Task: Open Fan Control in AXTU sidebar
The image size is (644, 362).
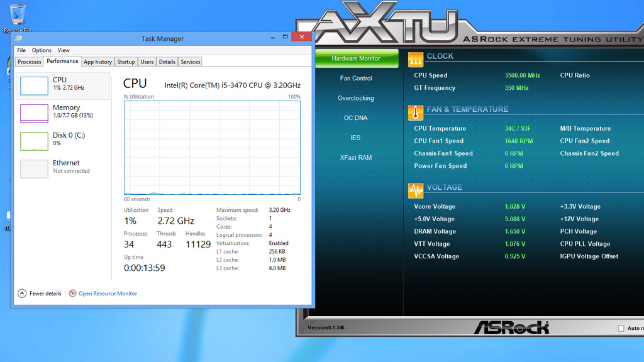Action: (x=356, y=78)
